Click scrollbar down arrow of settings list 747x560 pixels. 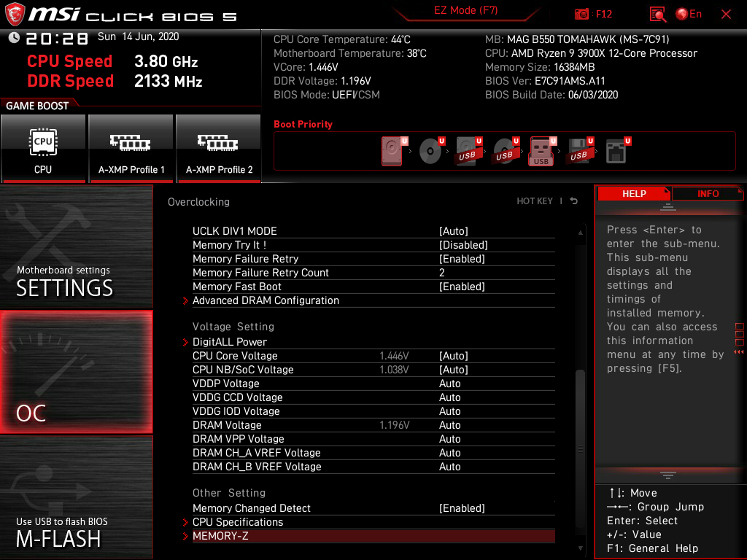tap(580, 548)
